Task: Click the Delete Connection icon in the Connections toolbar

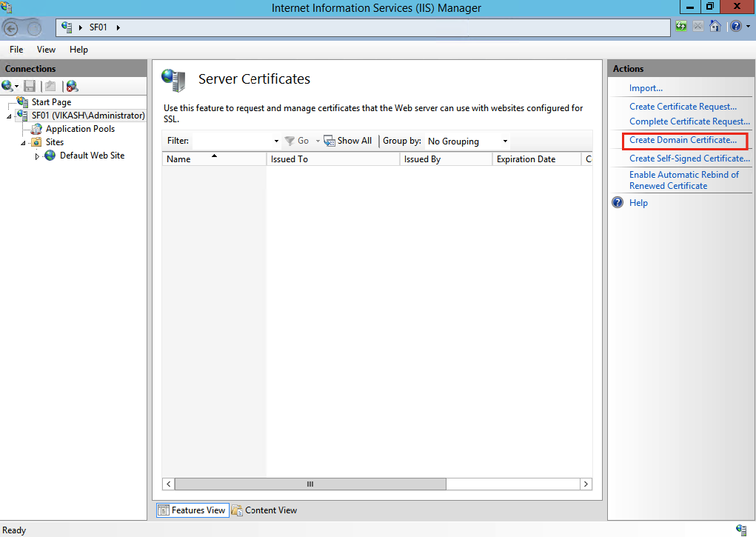Action: pyautogui.click(x=72, y=87)
